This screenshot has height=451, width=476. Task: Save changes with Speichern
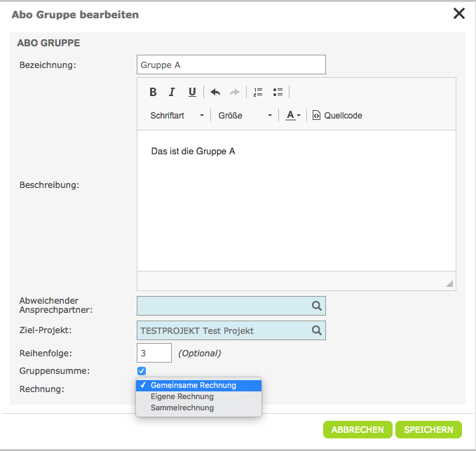pos(428,430)
